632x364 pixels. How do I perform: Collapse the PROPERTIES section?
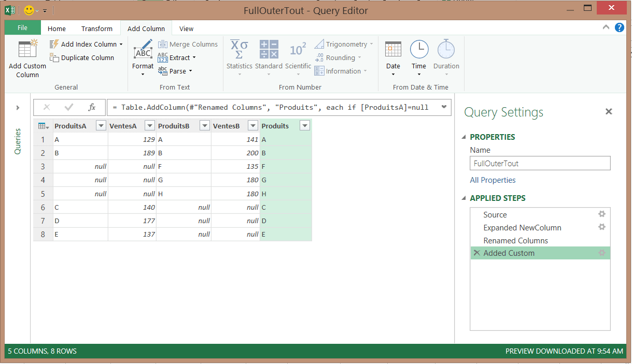[464, 137]
